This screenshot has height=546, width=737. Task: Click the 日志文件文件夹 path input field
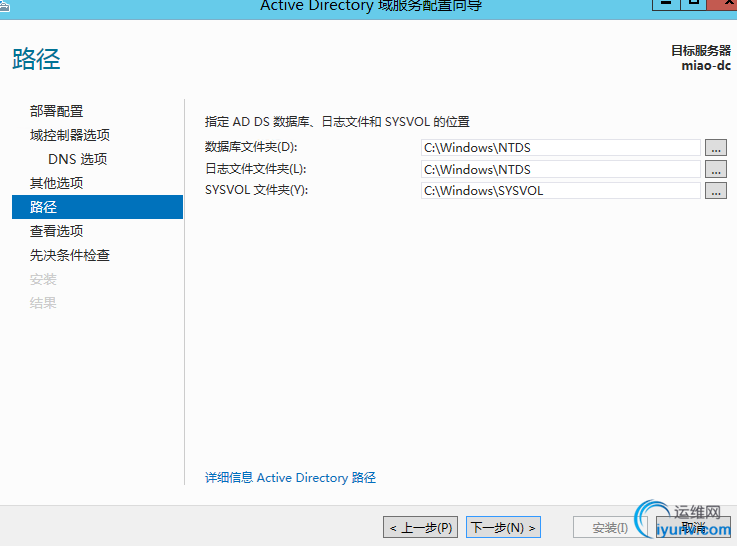coord(561,169)
